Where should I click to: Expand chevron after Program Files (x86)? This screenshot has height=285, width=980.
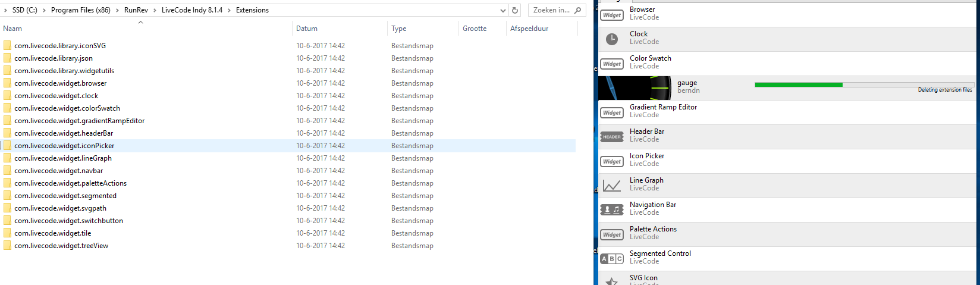click(x=117, y=10)
